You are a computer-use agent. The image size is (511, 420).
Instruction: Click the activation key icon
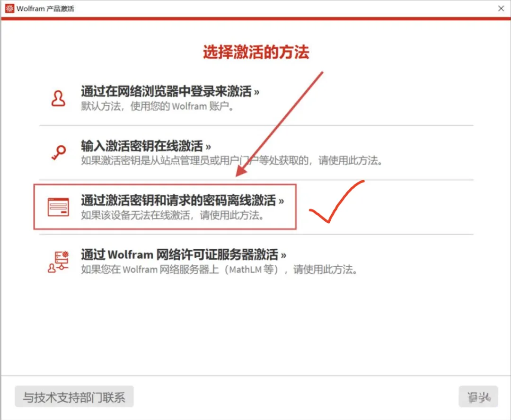[x=59, y=152]
